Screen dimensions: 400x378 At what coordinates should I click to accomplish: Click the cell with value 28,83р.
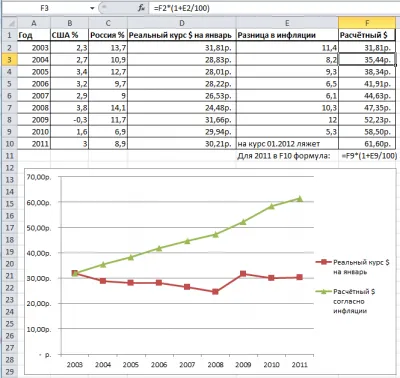182,60
